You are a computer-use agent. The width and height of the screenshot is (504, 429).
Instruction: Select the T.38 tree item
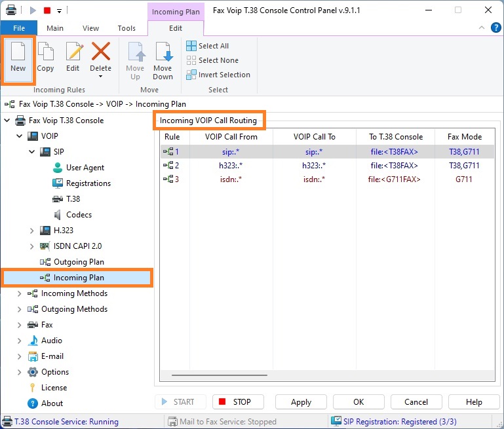73,199
